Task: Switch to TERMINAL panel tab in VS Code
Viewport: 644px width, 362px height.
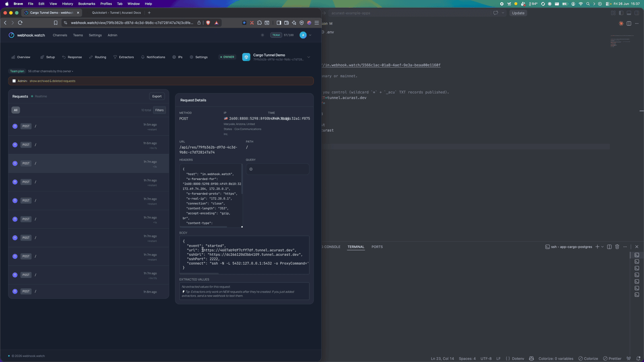Action: 356,247
